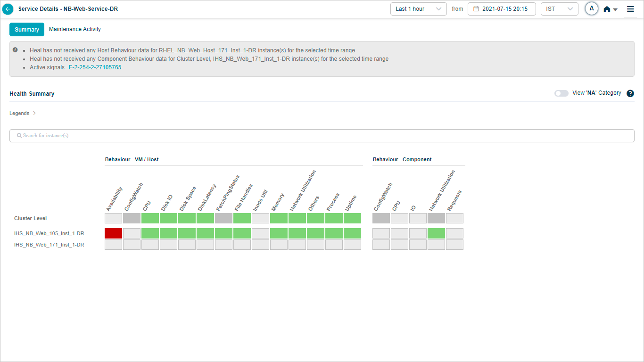
Task: Expand the Legends section
Action: (x=23, y=113)
